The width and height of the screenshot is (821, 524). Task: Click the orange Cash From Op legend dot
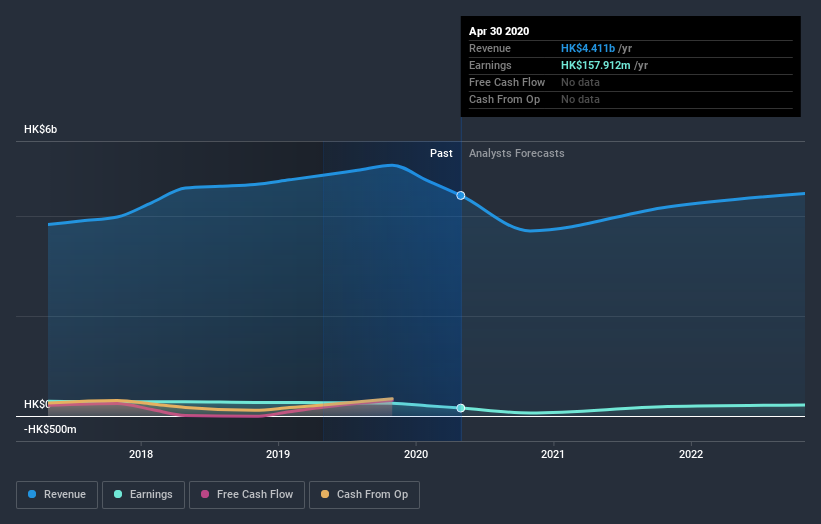[x=325, y=494]
